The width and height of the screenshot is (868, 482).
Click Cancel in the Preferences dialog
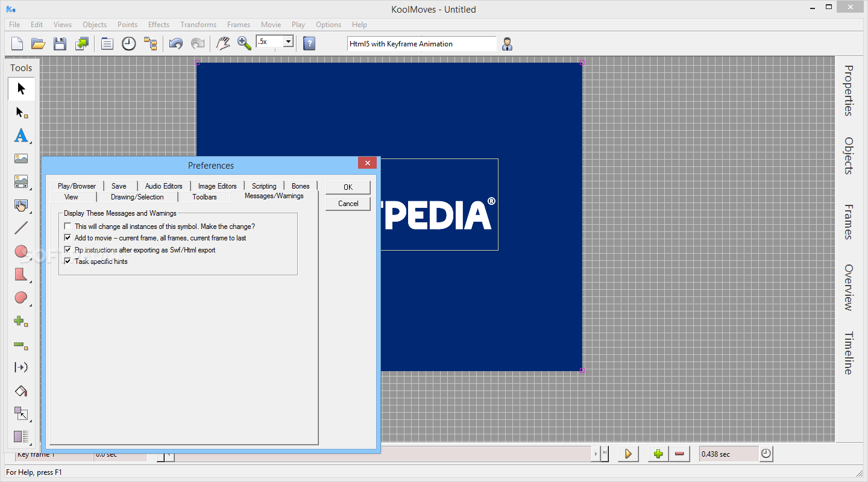(x=348, y=204)
